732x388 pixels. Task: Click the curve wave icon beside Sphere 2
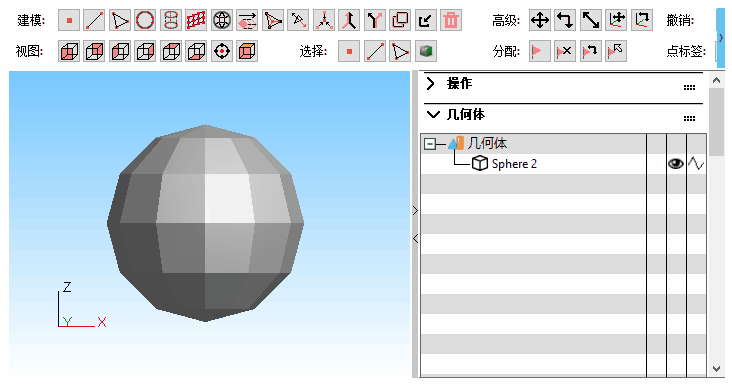point(696,164)
